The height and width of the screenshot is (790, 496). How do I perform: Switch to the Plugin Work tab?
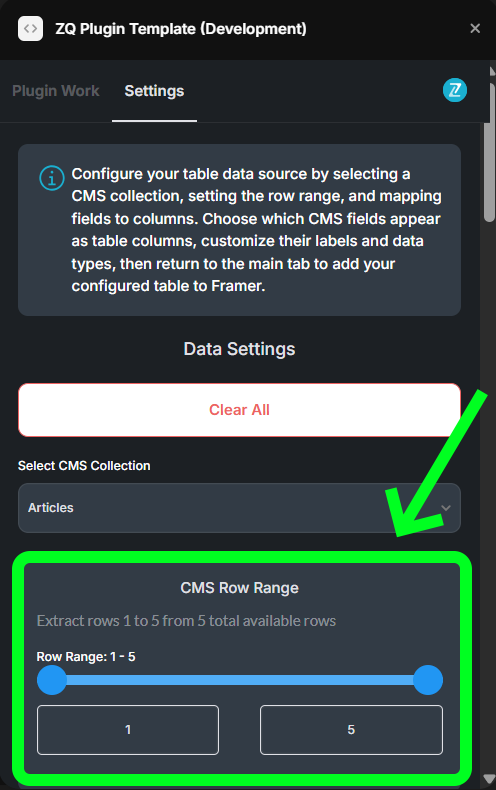pyautogui.click(x=55, y=91)
